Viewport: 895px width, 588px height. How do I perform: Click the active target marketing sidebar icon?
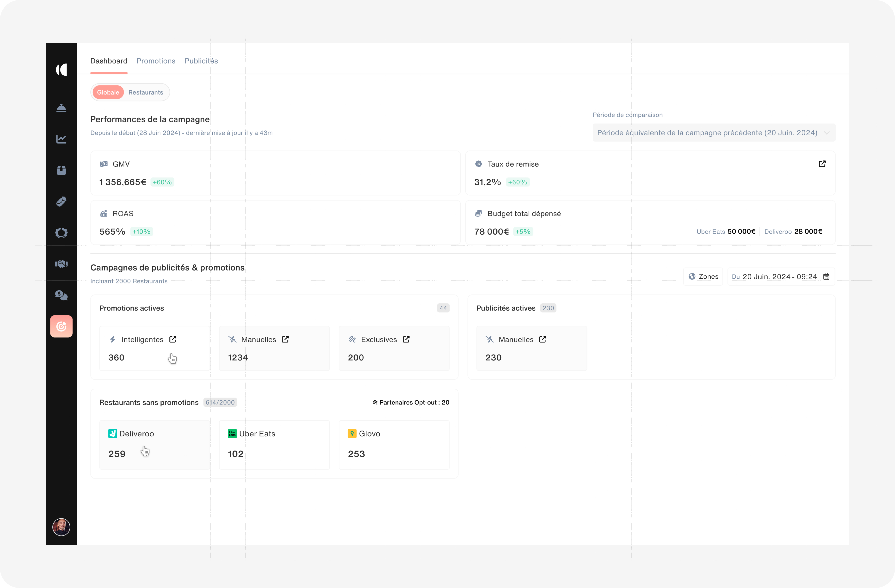61,326
